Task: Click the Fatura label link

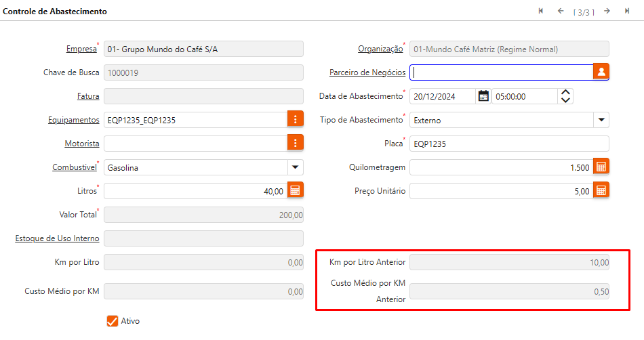Action: click(88, 96)
